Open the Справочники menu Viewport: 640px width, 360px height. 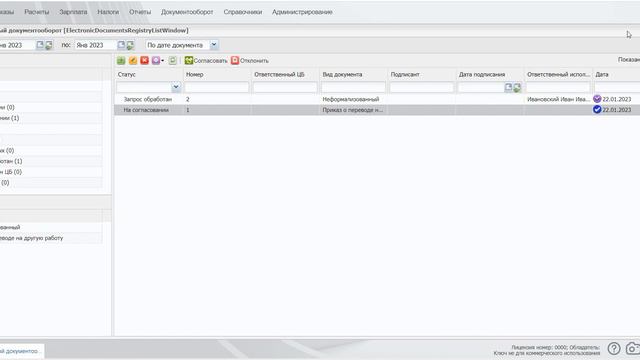243,12
